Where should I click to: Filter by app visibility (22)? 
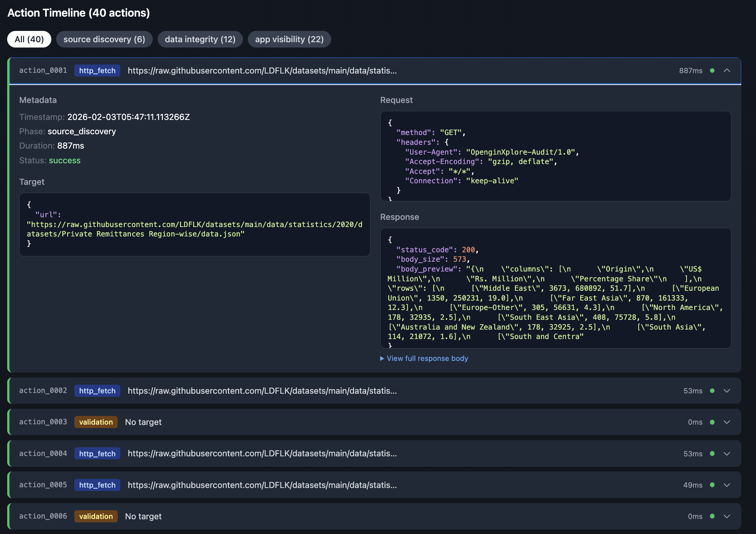289,39
